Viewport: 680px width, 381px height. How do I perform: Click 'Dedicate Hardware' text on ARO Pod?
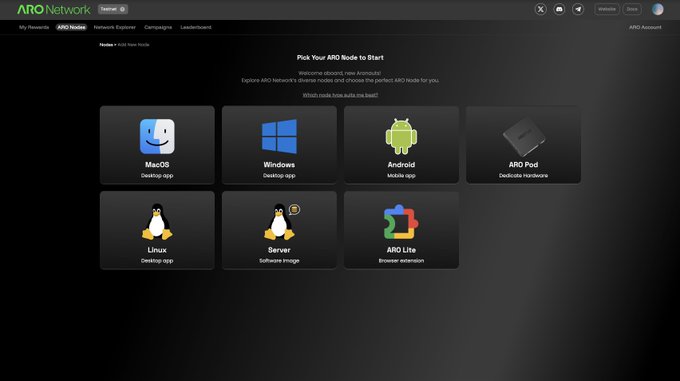(523, 176)
